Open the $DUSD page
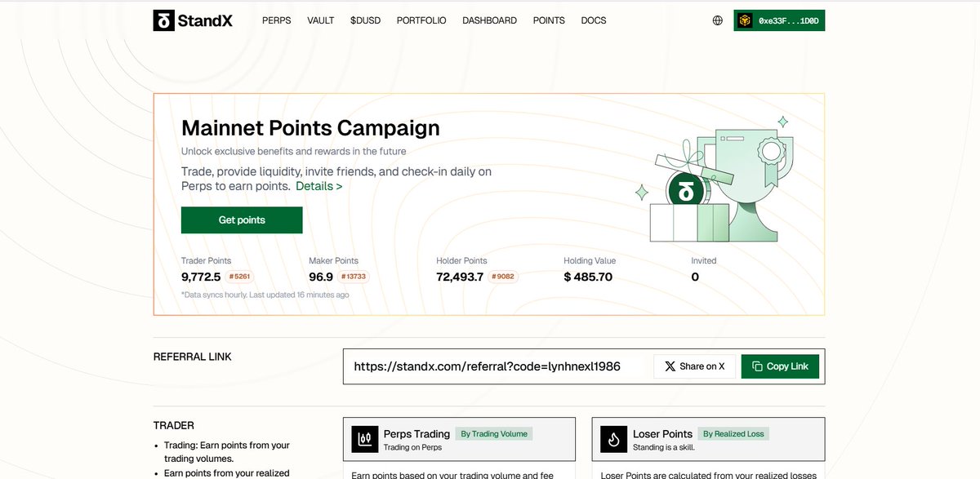This screenshot has width=980, height=479. pyautogui.click(x=365, y=20)
